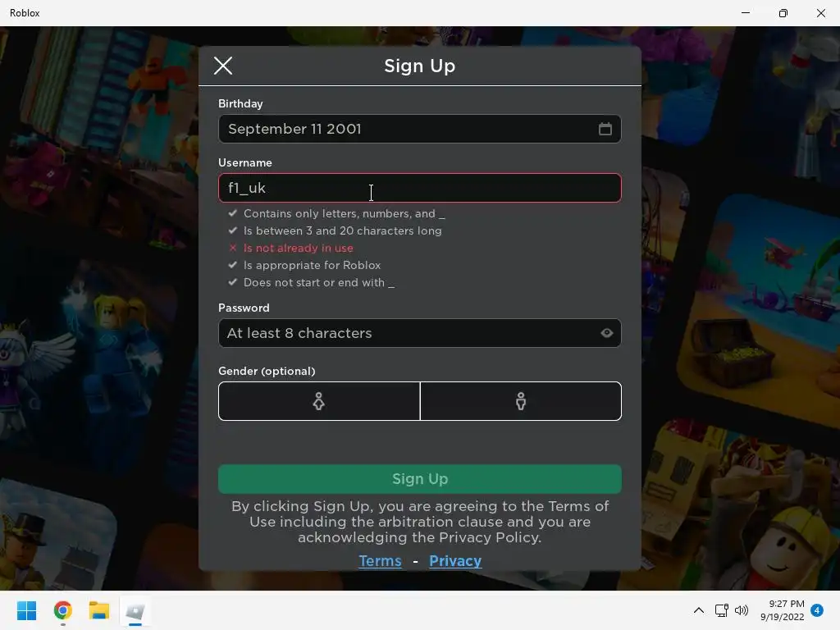Open the Terms link
Image resolution: width=840 pixels, height=630 pixels.
380,561
